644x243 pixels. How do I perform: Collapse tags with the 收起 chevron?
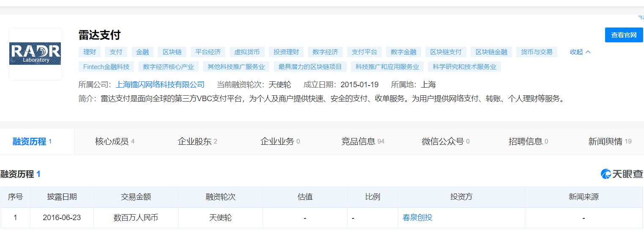tap(580, 52)
